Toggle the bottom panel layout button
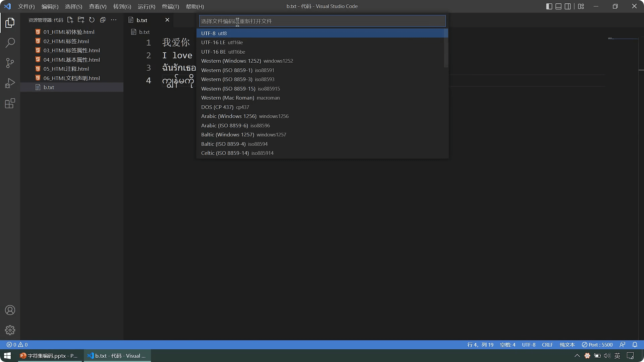 [x=558, y=6]
